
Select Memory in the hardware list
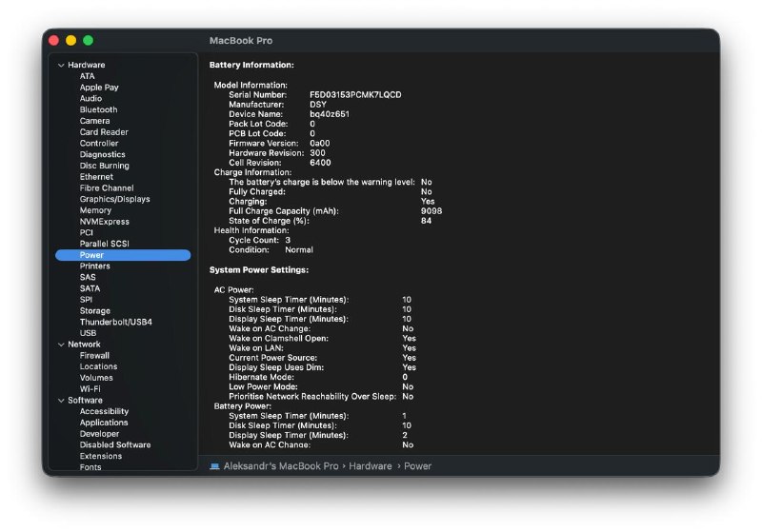95,210
